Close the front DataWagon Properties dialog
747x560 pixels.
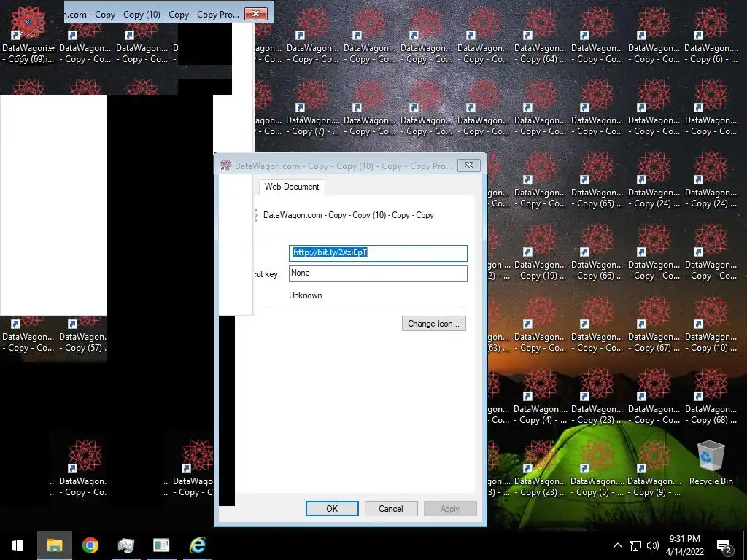(469, 166)
